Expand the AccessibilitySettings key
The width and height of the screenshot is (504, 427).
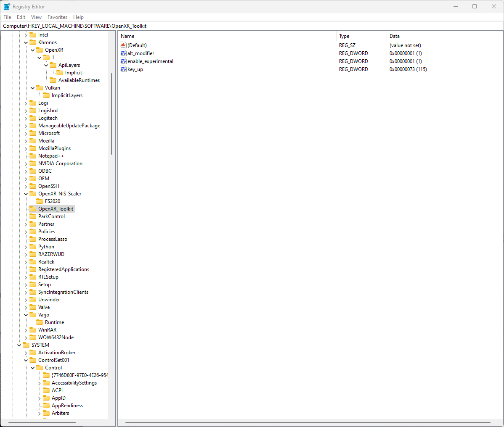(40, 383)
